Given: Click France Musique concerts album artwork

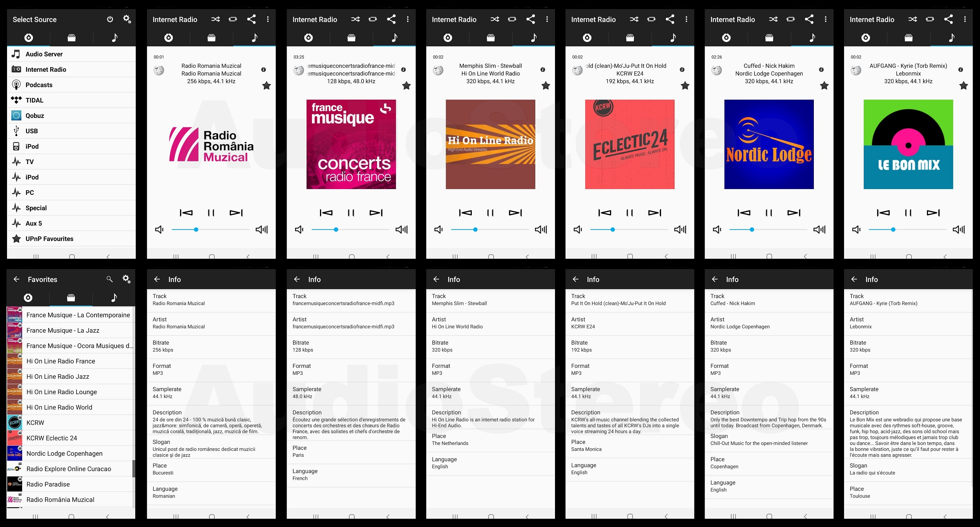Looking at the screenshot, I should click(351, 144).
